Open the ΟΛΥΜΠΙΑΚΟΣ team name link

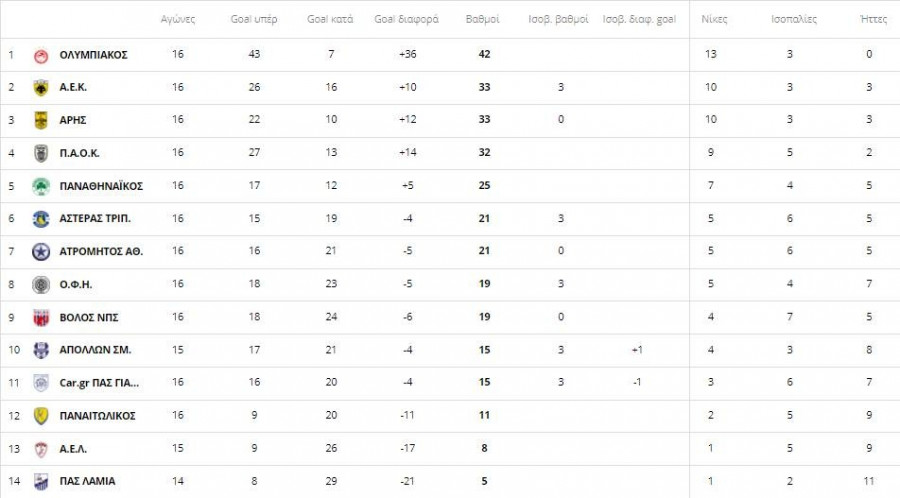coord(93,55)
